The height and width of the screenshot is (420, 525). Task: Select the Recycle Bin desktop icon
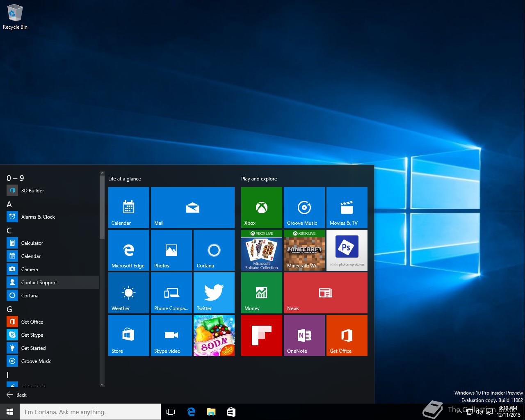coord(15,17)
